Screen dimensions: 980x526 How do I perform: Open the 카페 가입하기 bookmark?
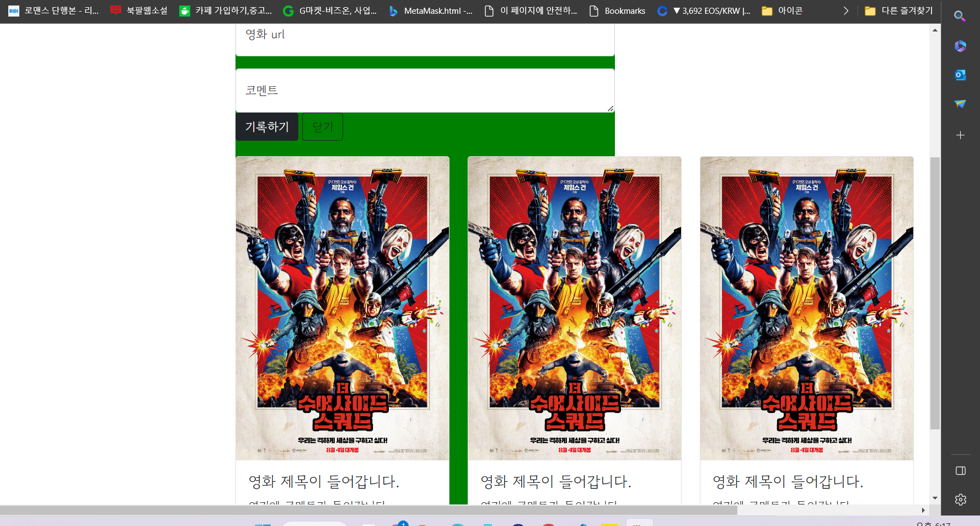point(226,10)
